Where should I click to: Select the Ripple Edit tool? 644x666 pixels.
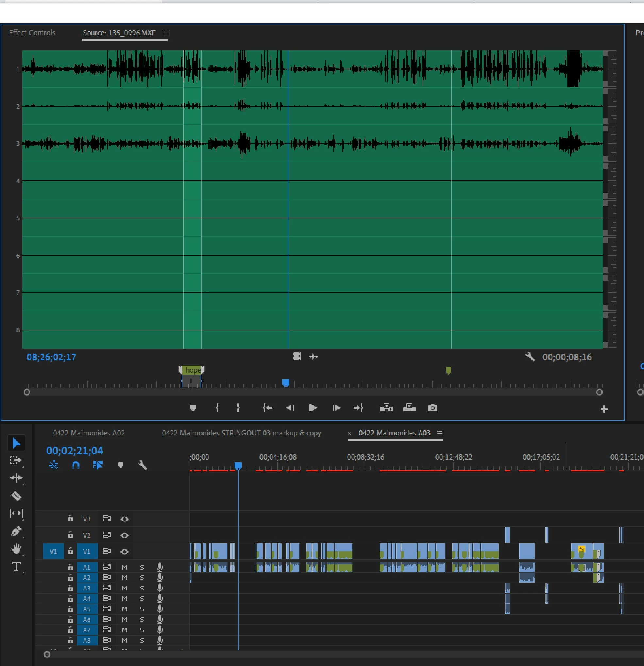16,478
